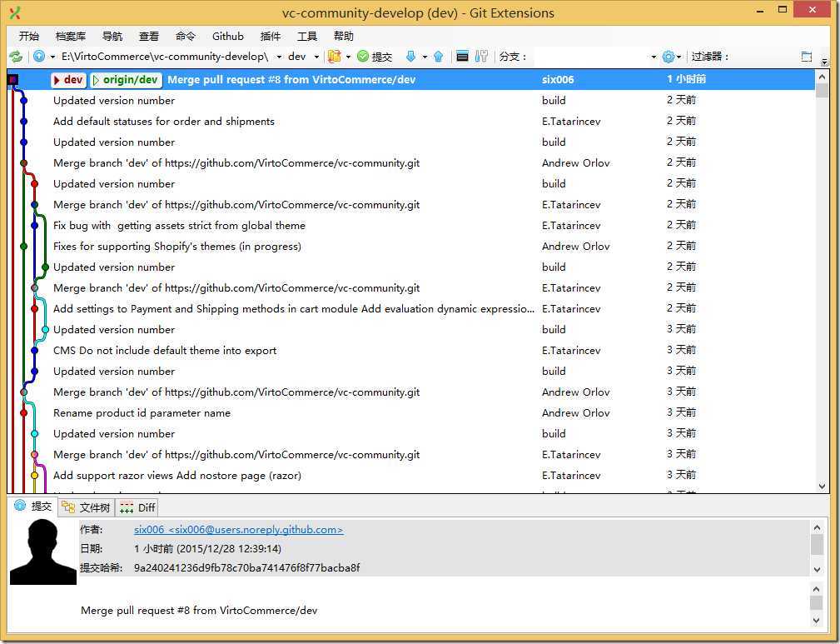Screen dimensions: 840x644
Task: Select commit 'Merge pull request #8 from VirtoCommerce/dev'
Action: (412, 79)
